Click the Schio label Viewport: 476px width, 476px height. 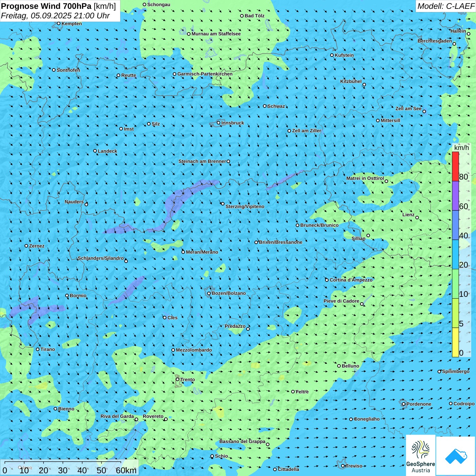[221, 456]
